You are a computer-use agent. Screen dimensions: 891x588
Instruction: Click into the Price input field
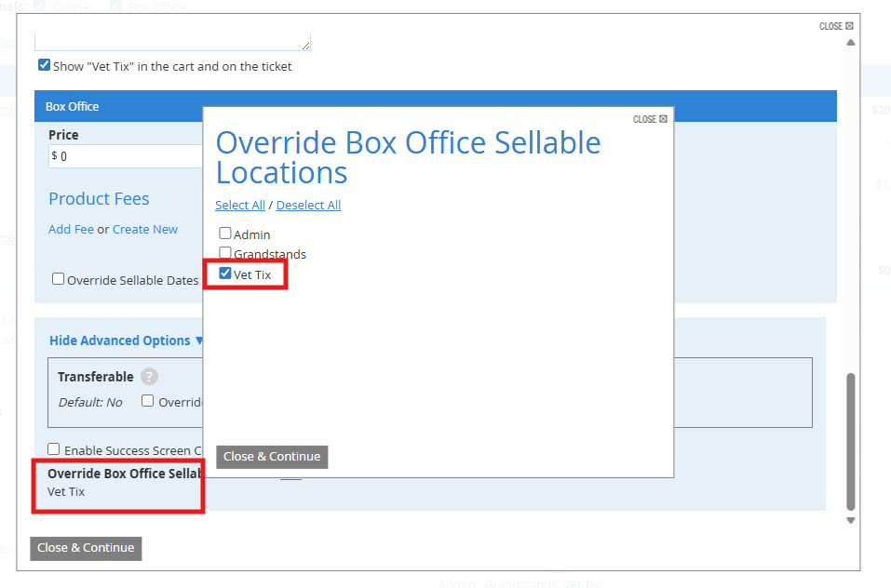click(126, 156)
